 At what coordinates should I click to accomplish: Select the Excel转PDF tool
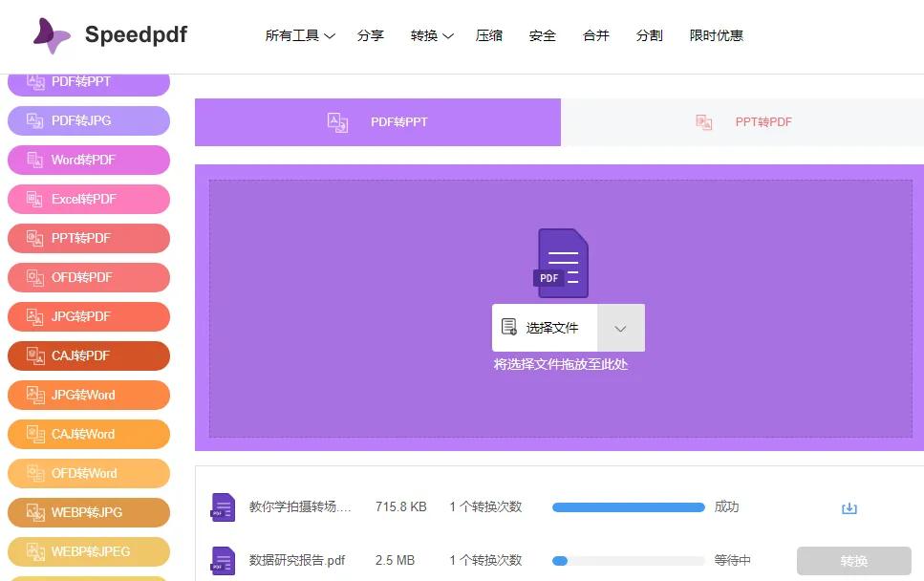pyautogui.click(x=88, y=199)
